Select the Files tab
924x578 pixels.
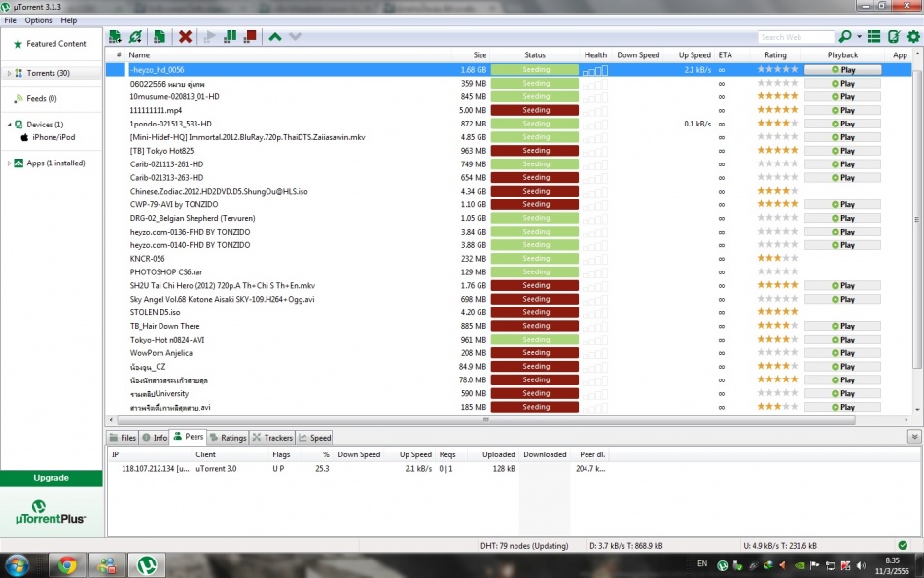pyautogui.click(x=124, y=437)
